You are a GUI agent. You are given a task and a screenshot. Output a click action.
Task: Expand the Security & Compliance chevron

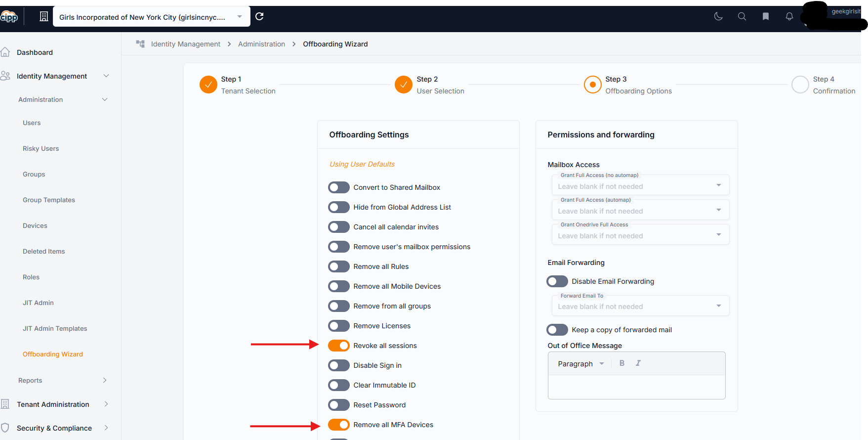106,428
